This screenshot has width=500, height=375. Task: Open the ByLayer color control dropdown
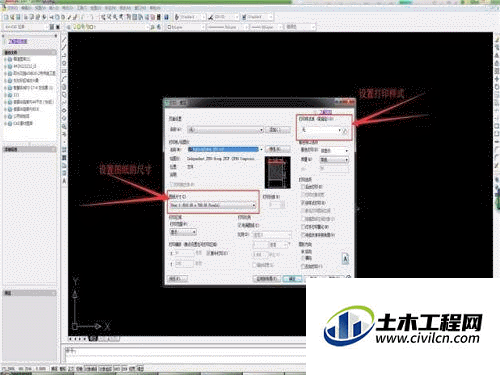pos(185,27)
